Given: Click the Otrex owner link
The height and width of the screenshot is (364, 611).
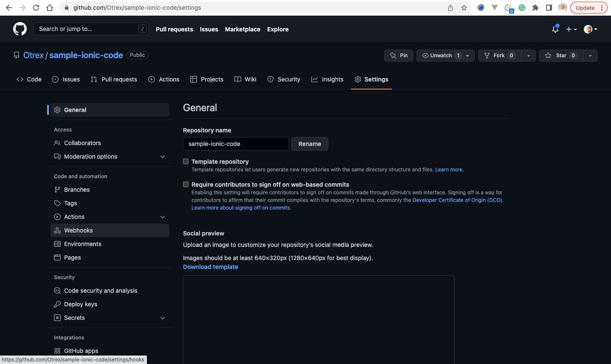Looking at the screenshot, I should pos(34,55).
